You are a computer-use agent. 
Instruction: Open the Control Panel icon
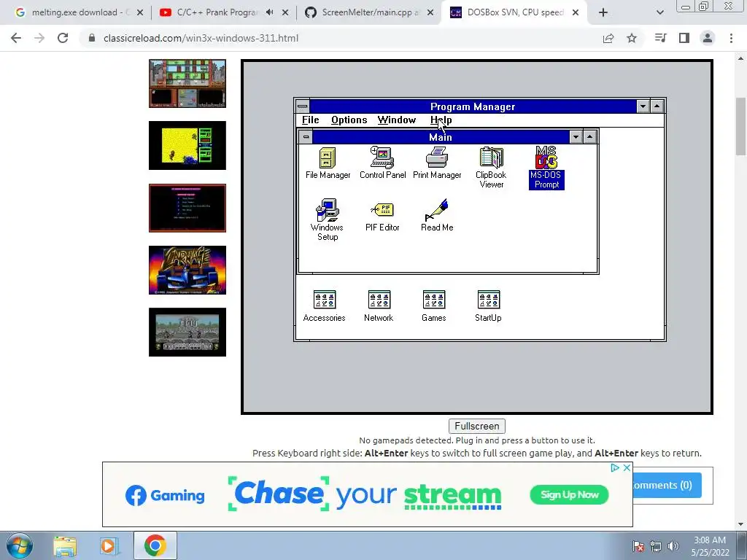click(x=382, y=163)
